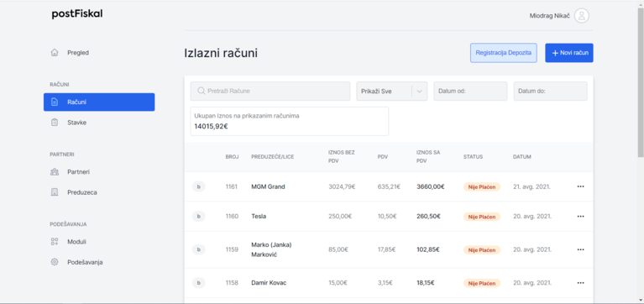Viewport: 644px width, 304px height.
Task: Click the Pregled home icon
Action: (55, 53)
